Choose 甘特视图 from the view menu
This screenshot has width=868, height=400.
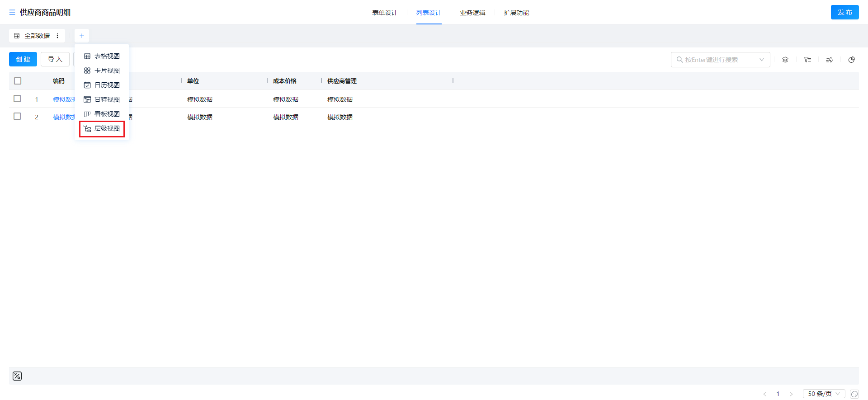[102, 99]
